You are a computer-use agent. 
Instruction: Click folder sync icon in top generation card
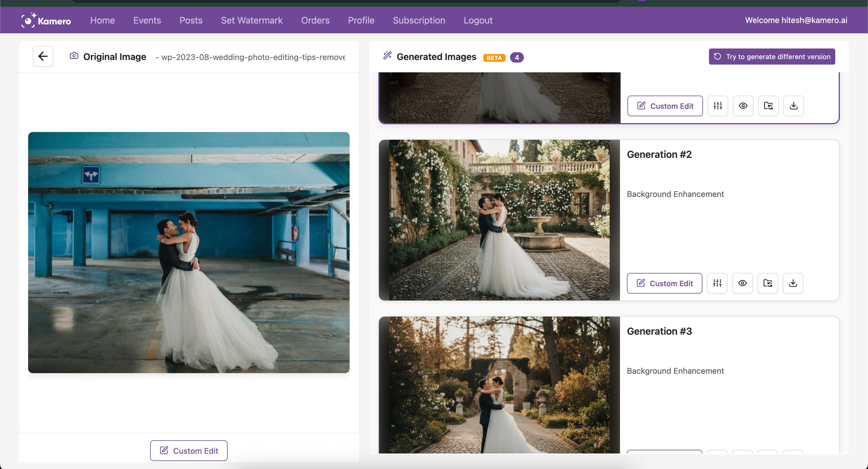pyautogui.click(x=768, y=106)
